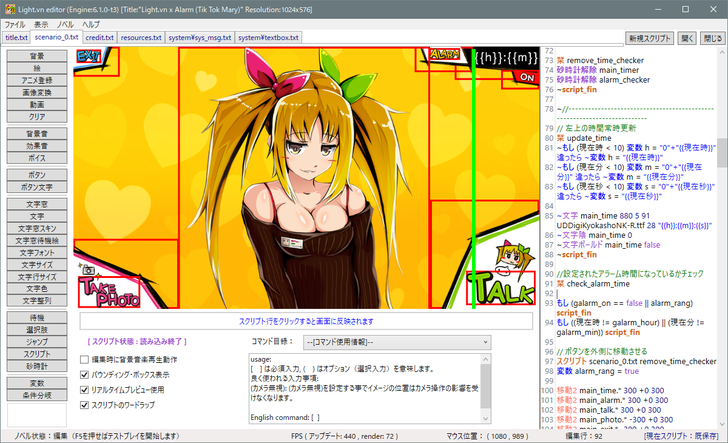Screen dimensions: 728x443
Task: Click the 文字行サイズ command button
Action: coord(37,277)
